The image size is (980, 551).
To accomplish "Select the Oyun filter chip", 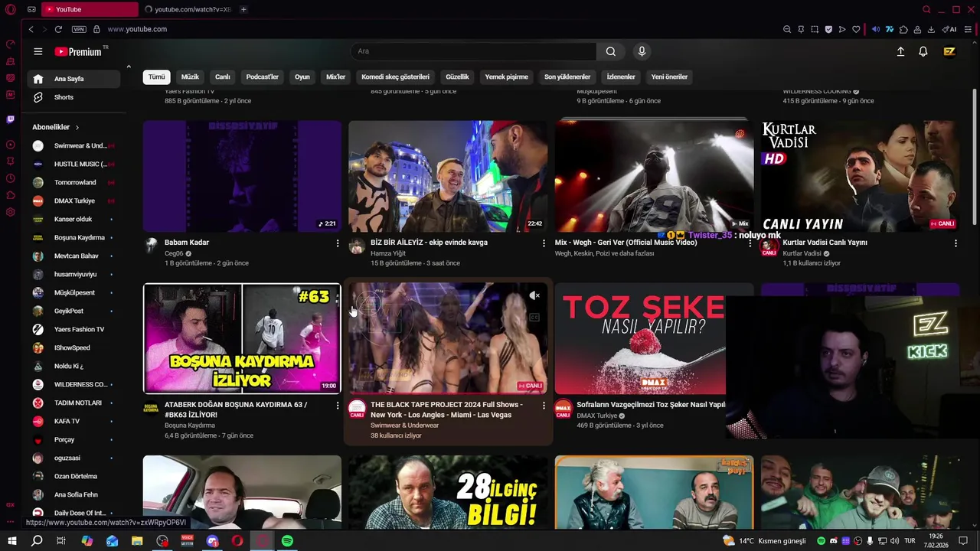I will (x=302, y=77).
